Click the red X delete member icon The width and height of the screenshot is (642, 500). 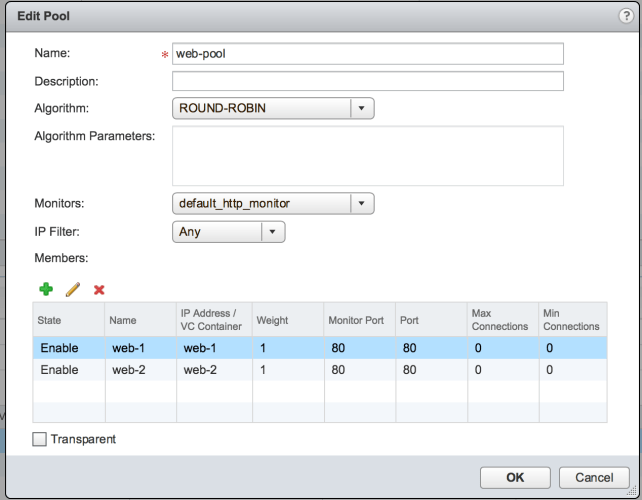pos(99,289)
